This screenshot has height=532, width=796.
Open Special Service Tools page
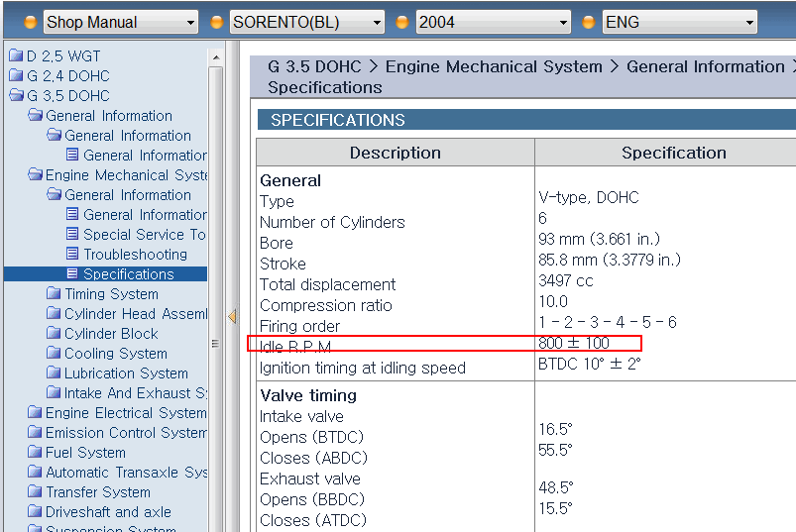pos(144,235)
